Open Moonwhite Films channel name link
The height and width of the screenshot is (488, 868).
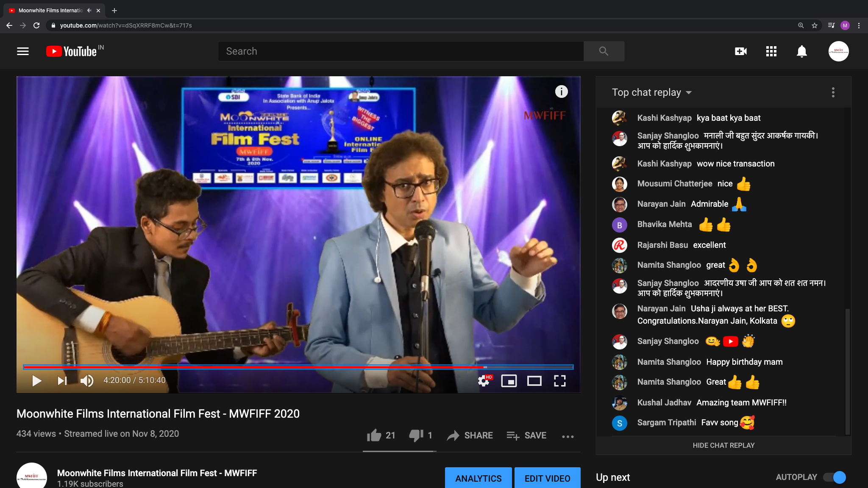157,473
